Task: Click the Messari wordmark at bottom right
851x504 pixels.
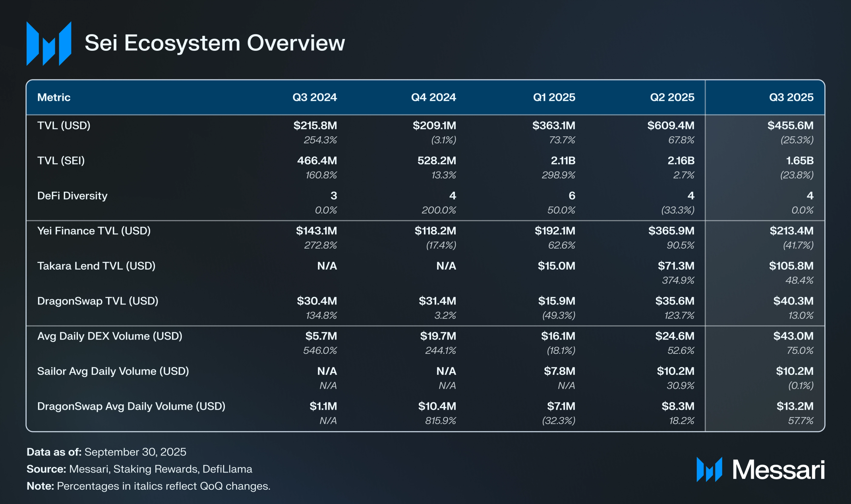Action: pyautogui.click(x=778, y=470)
